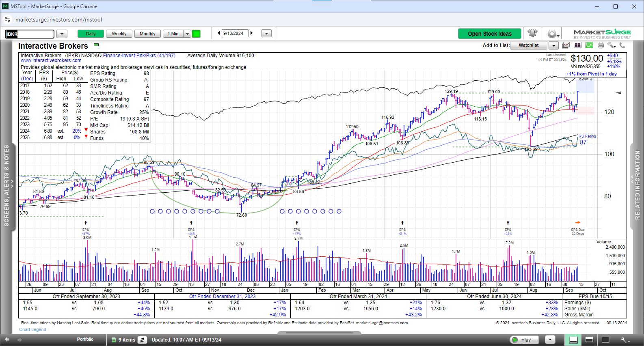The image size is (644, 346).
Task: Open the wrench menu in bottom bar
Action: click(x=625, y=340)
